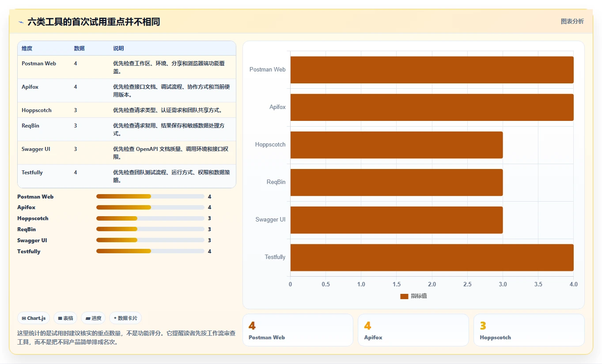Viewport: 602px width, 364px height.
Task: Click the Testfully y-axis label in chart
Action: (x=275, y=257)
